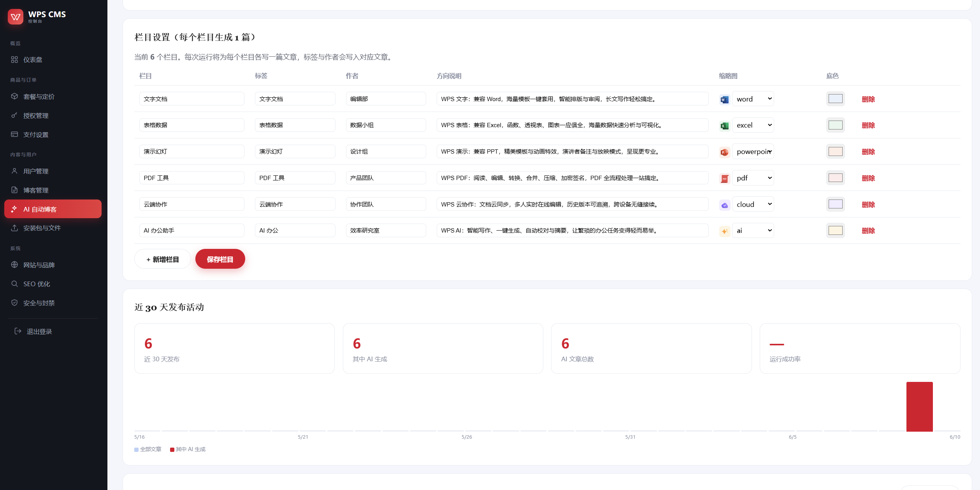Click the PowerPoint thumbnail icon

[x=724, y=152]
